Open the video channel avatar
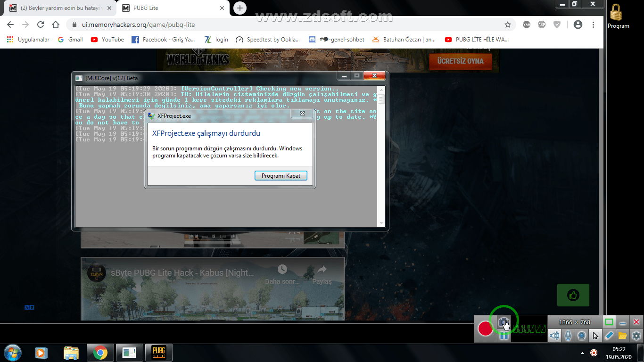Viewport: 644px width, 362px height. tap(96, 274)
